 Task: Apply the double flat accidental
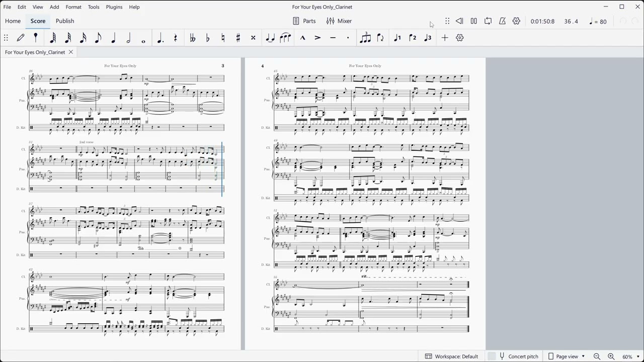[193, 38]
